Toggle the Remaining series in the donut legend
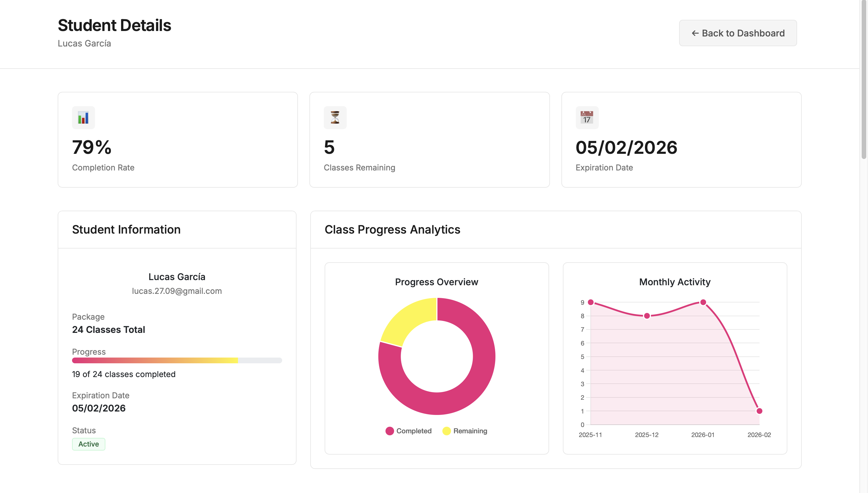Image resolution: width=868 pixels, height=493 pixels. click(466, 431)
